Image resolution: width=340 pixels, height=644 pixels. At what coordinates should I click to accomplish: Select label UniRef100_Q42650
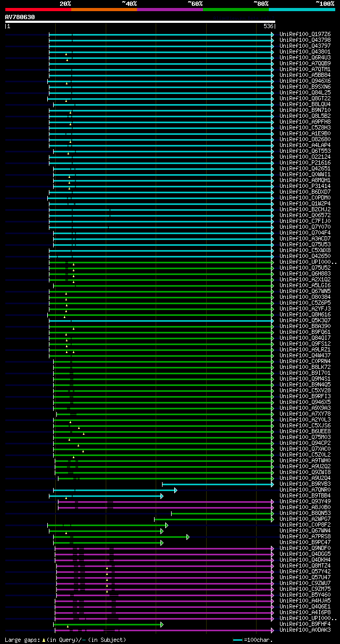[x=305, y=256]
